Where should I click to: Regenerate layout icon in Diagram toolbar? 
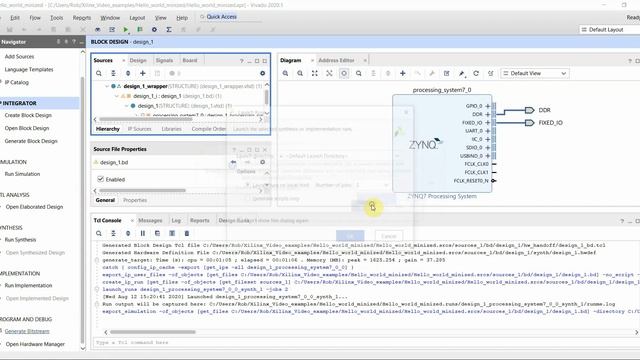[x=476, y=73]
